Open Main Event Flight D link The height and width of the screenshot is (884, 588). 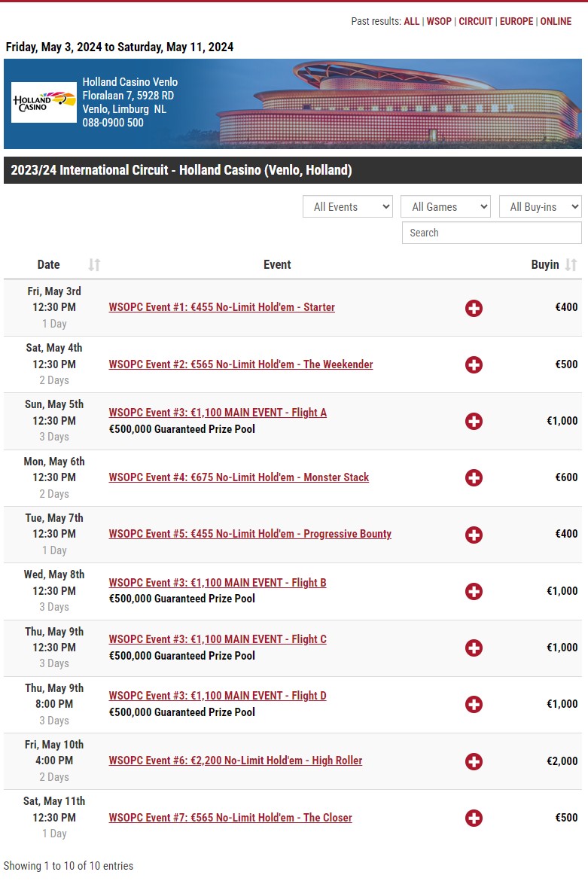(x=218, y=696)
